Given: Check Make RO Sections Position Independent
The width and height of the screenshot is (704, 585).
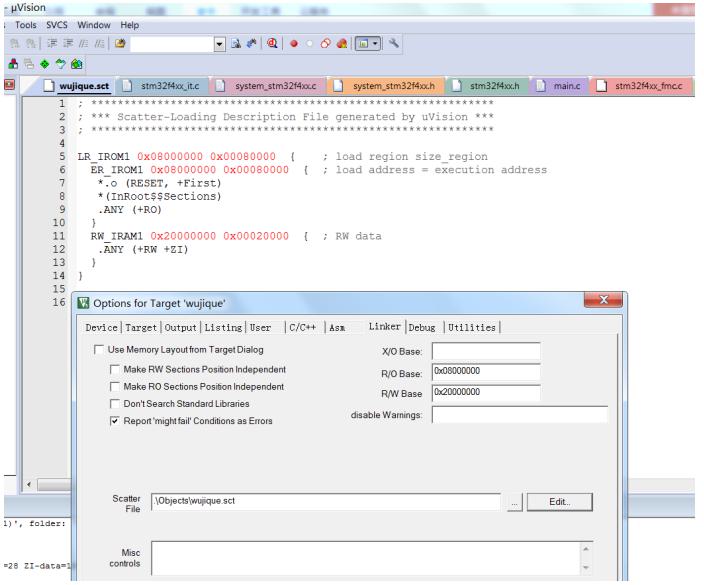Looking at the screenshot, I should tap(114, 387).
